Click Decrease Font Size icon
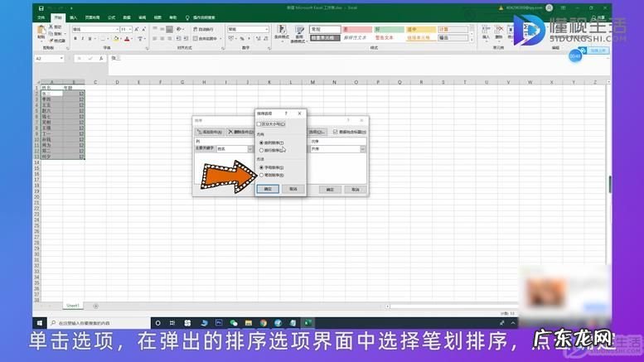This screenshot has width=644, height=362. (143, 29)
